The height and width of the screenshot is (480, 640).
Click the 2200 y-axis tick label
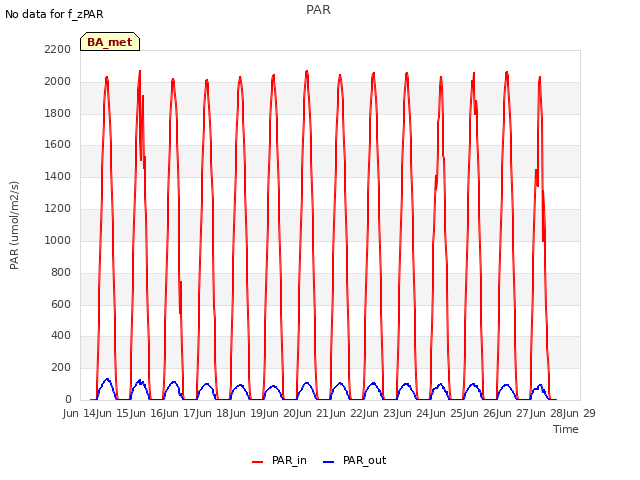click(x=58, y=50)
